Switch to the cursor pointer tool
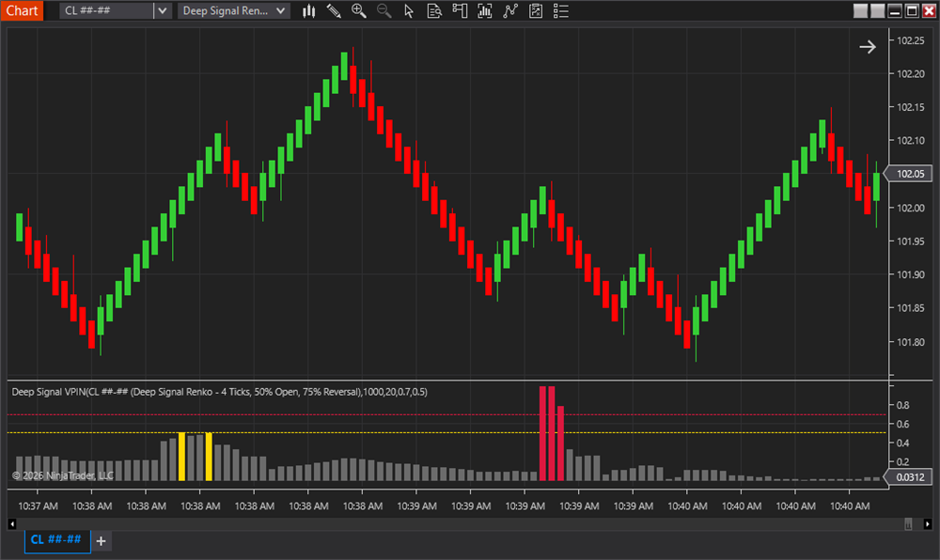This screenshot has height=560, width=940. click(407, 10)
